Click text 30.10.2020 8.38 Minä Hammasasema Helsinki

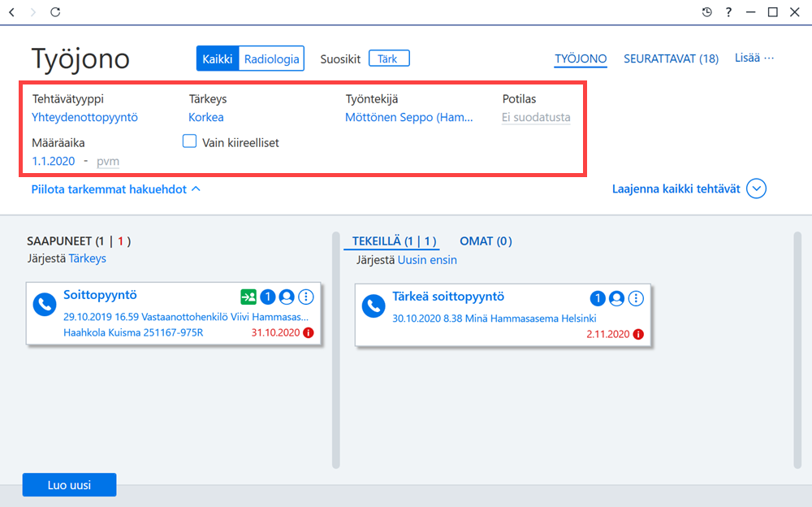pyautogui.click(x=494, y=318)
